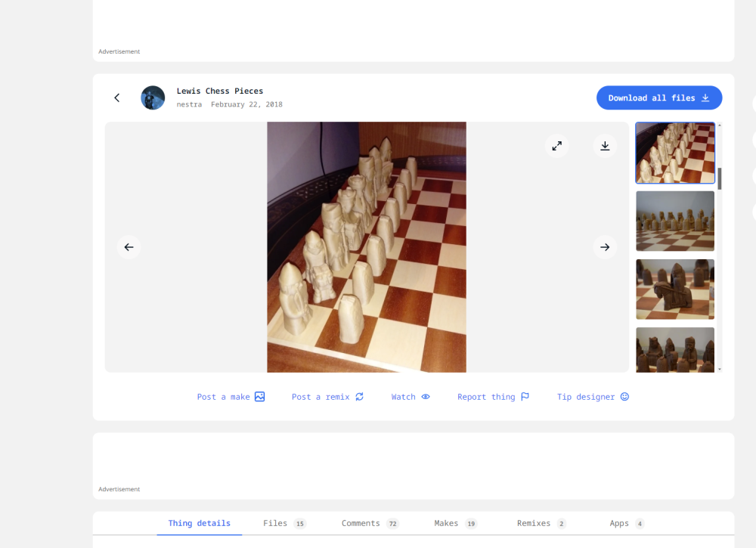Show previous image in gallery
The image size is (756, 548).
pos(129,247)
